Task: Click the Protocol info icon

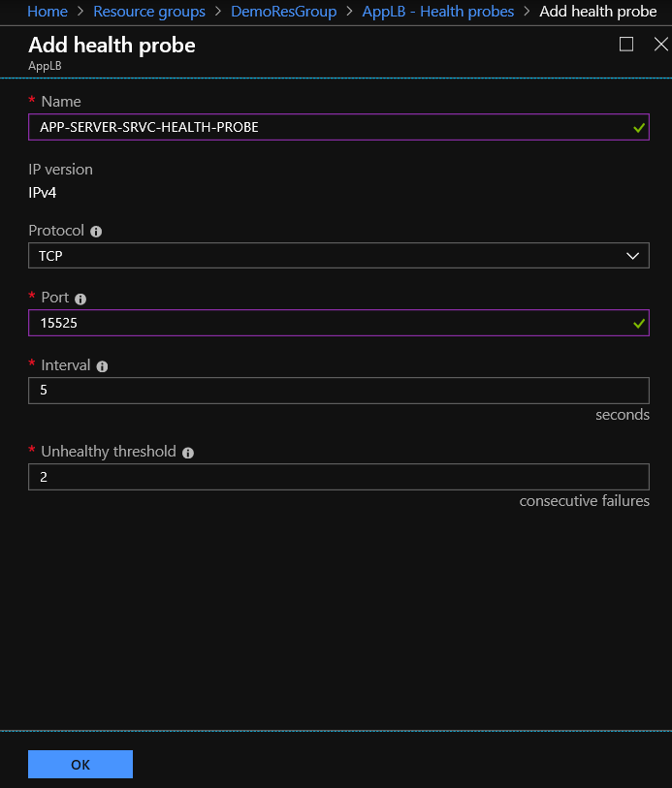Action: tap(96, 232)
